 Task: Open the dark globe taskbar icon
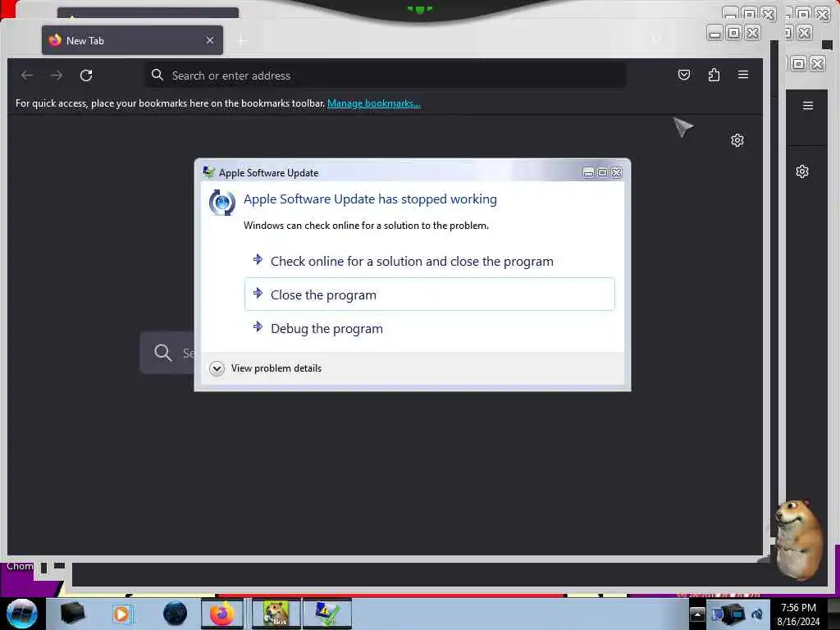176,614
